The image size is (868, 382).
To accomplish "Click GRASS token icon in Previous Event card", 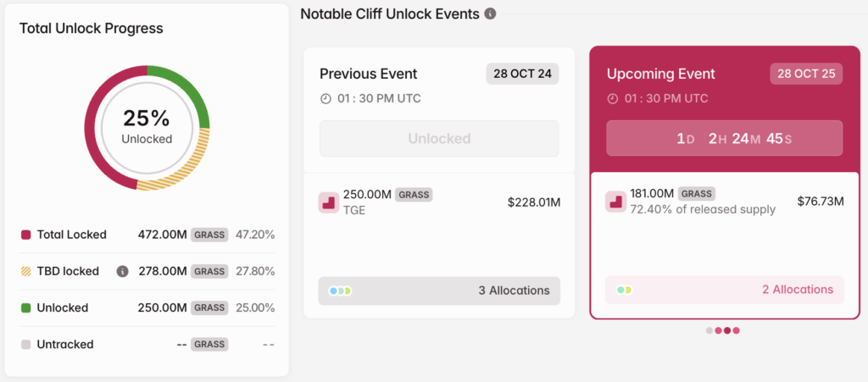I will [x=328, y=202].
